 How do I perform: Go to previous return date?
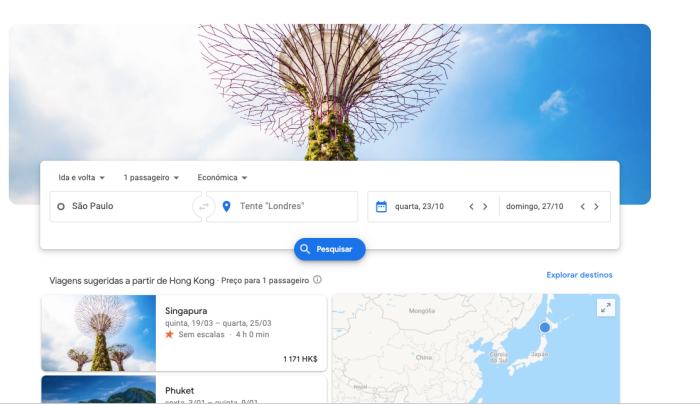[583, 206]
